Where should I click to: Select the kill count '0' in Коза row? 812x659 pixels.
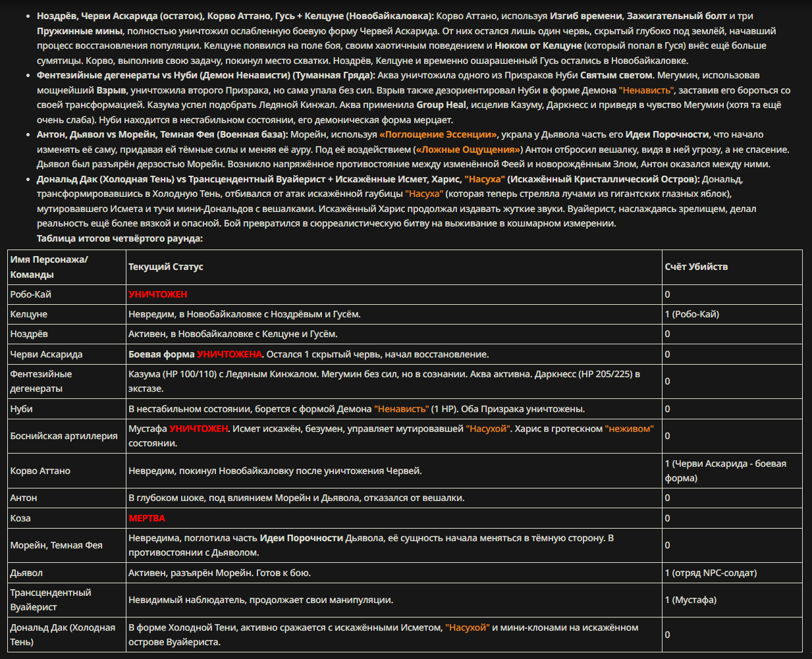[x=732, y=518]
